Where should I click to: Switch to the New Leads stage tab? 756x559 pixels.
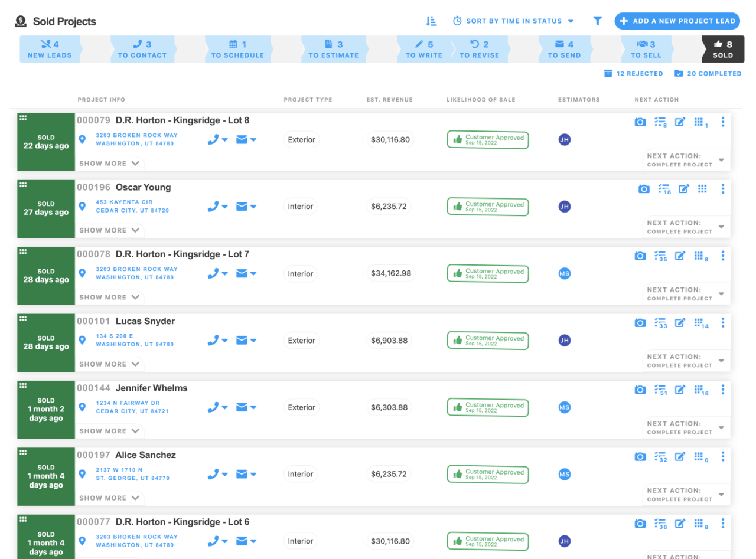click(x=50, y=50)
